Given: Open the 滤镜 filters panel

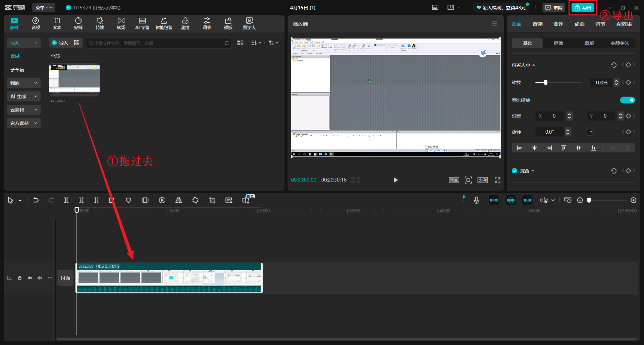Looking at the screenshot, I should pos(185,23).
